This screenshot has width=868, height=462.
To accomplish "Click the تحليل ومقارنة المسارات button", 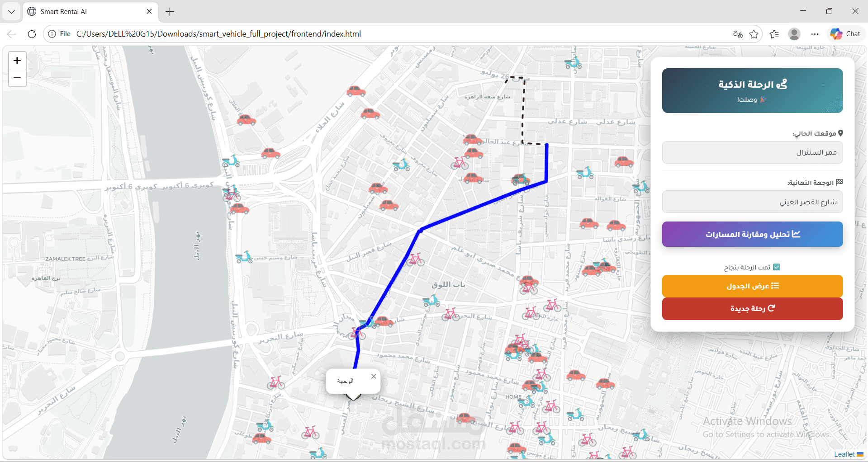I will click(752, 234).
